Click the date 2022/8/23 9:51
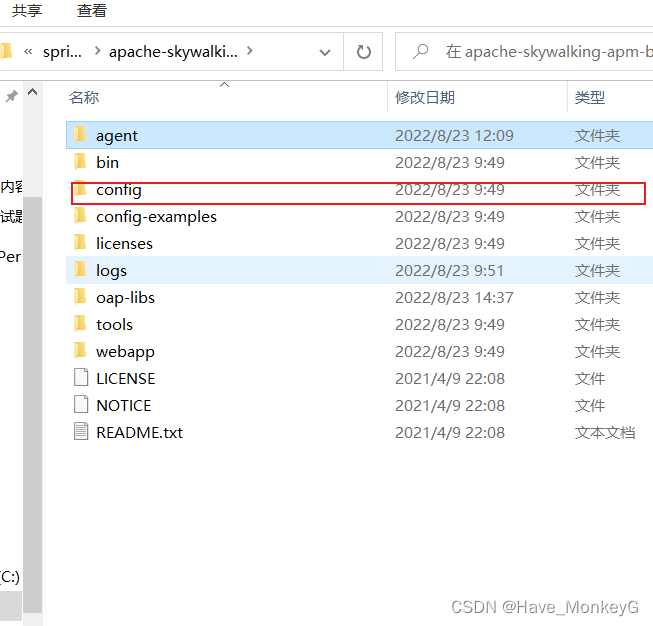This screenshot has width=653, height=626. 449,271
